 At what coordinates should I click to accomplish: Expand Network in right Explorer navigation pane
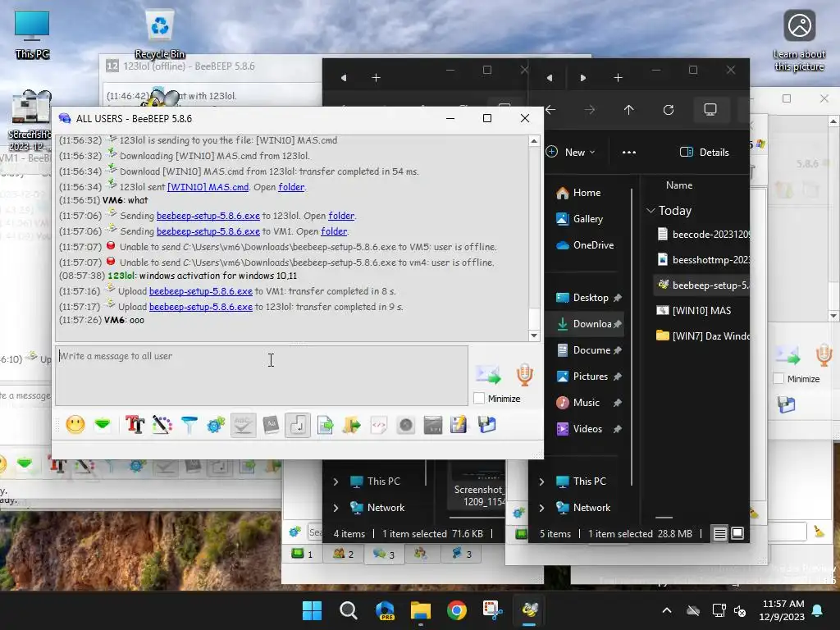[x=541, y=508]
